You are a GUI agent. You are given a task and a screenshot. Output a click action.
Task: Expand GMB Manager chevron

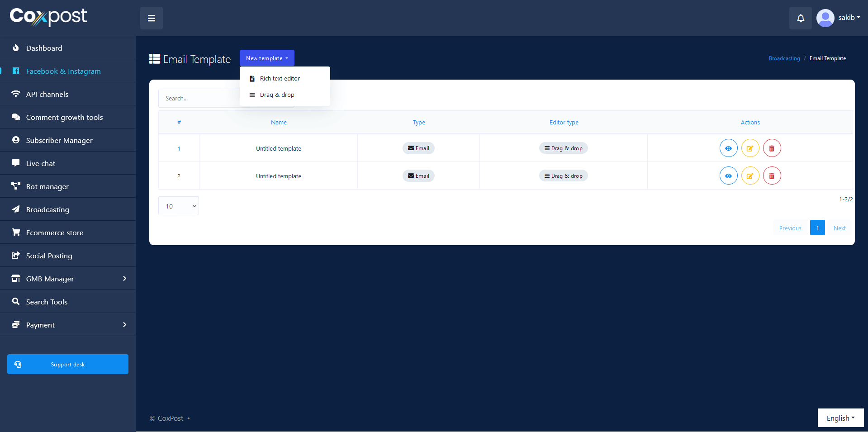(124, 279)
